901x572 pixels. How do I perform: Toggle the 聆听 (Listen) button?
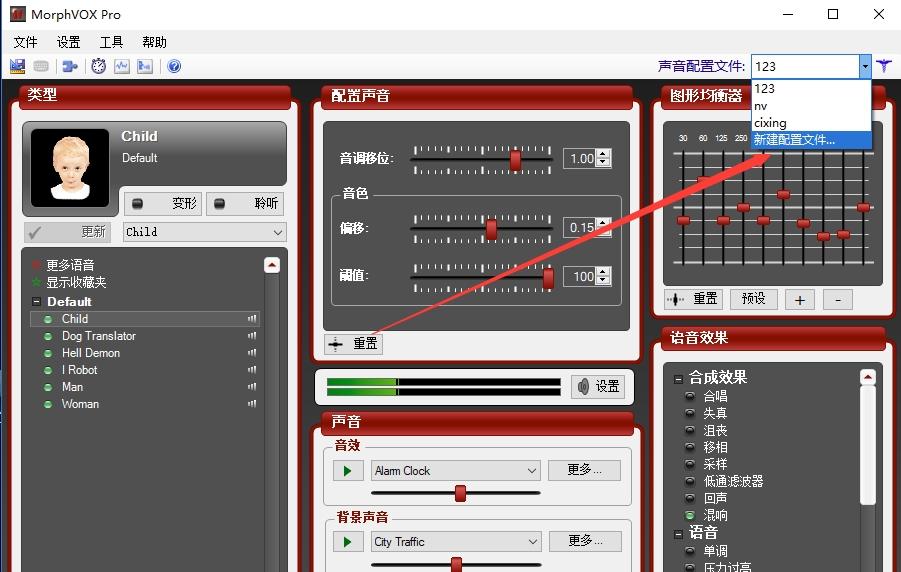[x=245, y=203]
